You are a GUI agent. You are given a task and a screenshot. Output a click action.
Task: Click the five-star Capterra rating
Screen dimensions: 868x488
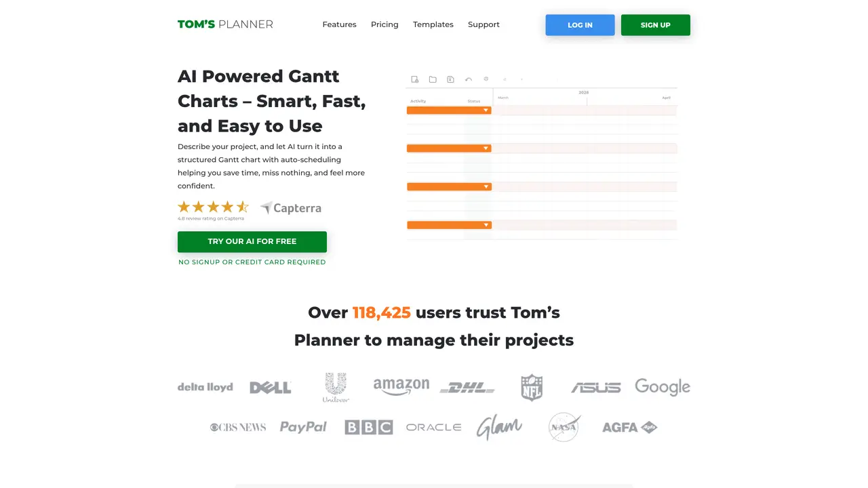214,207
